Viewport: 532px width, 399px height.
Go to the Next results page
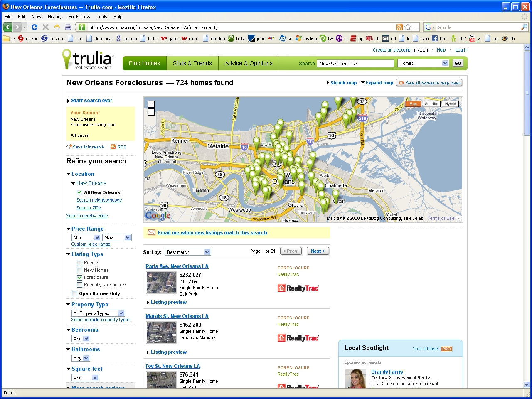tap(318, 251)
